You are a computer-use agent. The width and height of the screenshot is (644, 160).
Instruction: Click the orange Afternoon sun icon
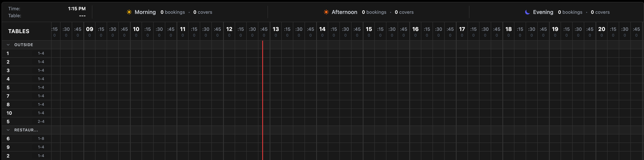coord(326,12)
